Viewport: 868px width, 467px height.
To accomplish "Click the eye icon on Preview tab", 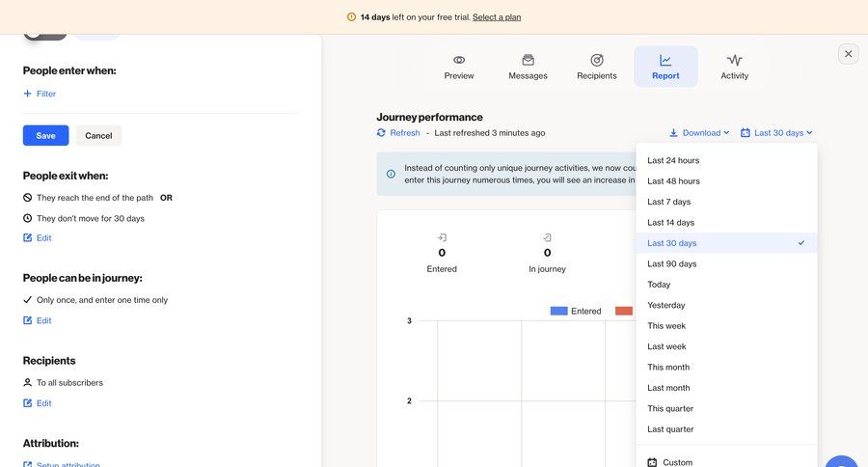I will pos(459,60).
